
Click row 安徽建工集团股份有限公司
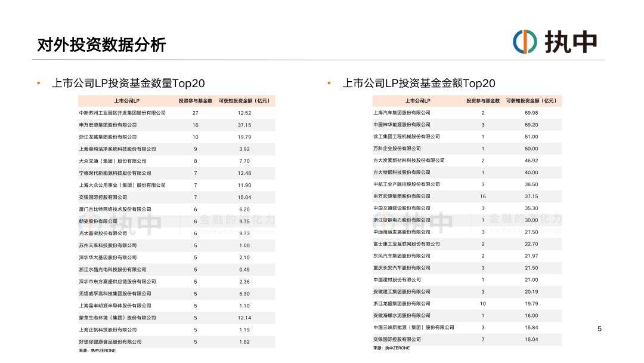click(467, 291)
